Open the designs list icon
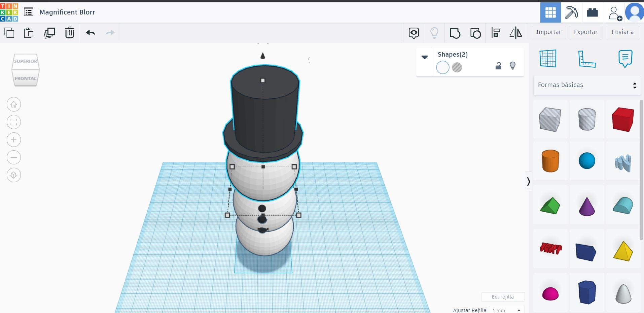 [29, 12]
